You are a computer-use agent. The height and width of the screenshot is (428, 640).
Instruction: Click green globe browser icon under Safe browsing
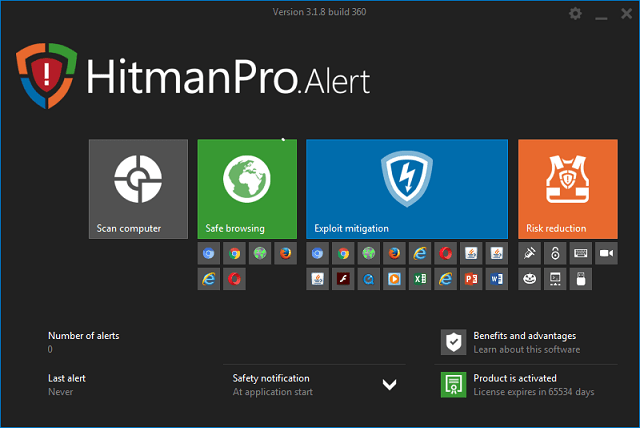click(x=260, y=253)
